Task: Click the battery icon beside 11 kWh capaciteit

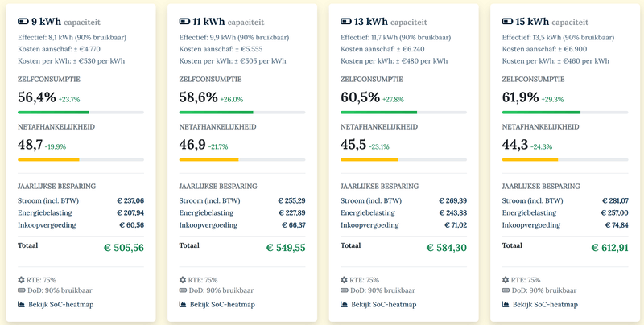Action: click(x=184, y=21)
